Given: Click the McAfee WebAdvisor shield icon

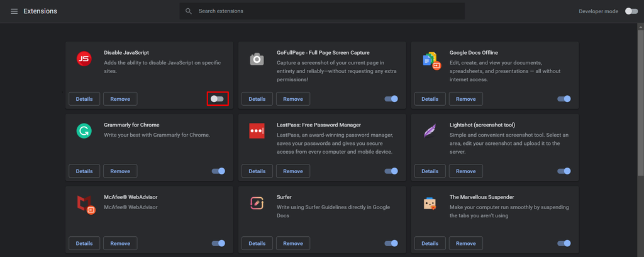Looking at the screenshot, I should pyautogui.click(x=86, y=205).
